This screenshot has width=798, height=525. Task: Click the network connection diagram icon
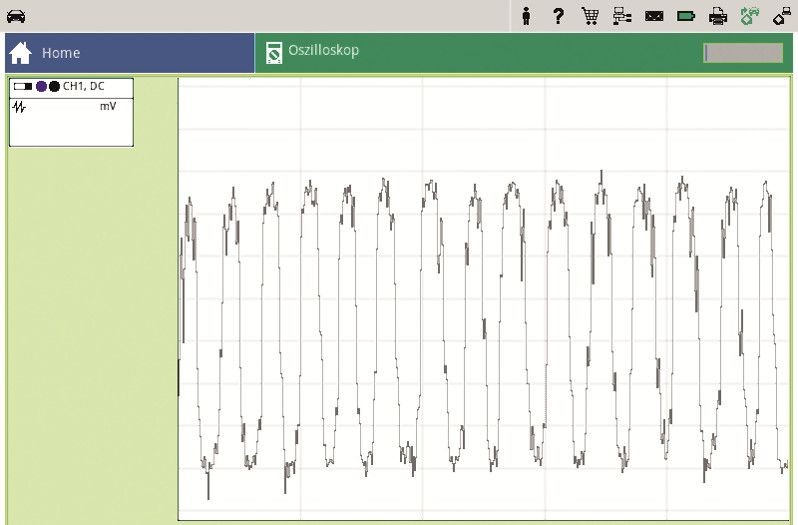point(622,16)
